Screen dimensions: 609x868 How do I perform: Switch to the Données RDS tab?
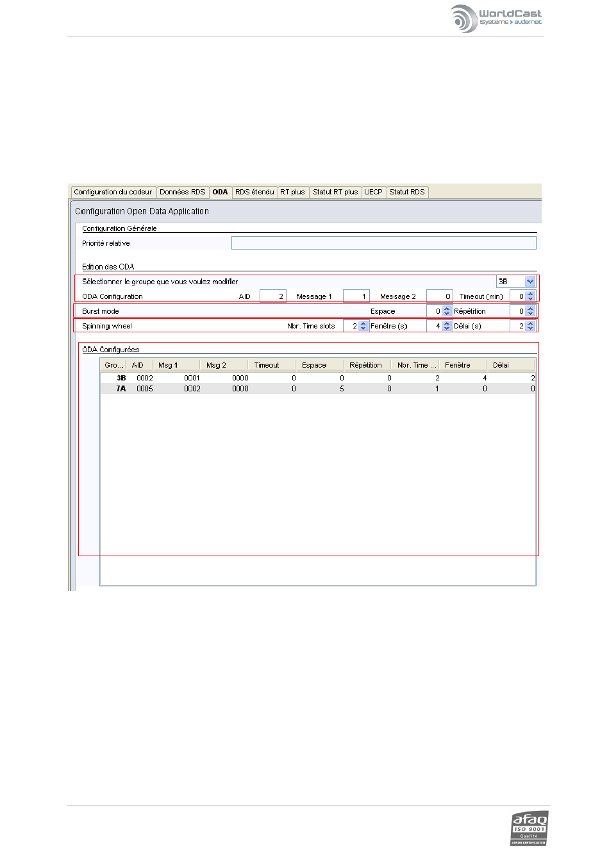coord(183,192)
